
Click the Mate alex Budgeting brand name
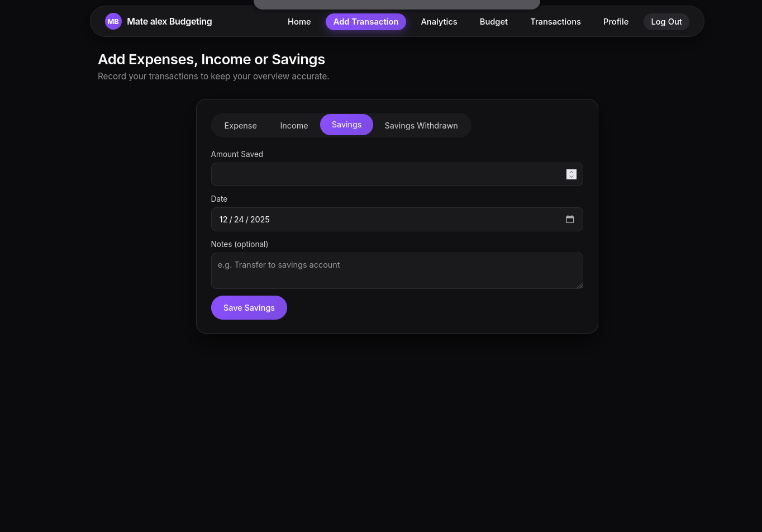[x=169, y=22]
